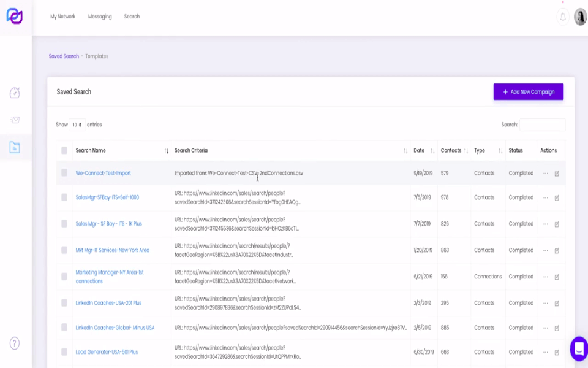Screen dimensions: 588x368
Task: Open more actions for Lead Generator-USA-501 Plus
Action: tap(546, 352)
